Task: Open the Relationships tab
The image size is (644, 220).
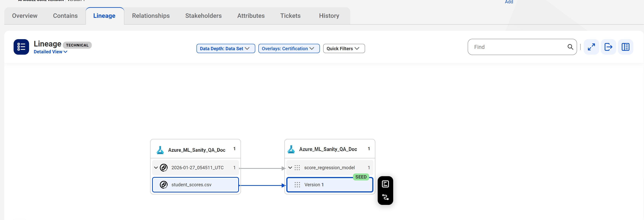Action: coord(151,16)
